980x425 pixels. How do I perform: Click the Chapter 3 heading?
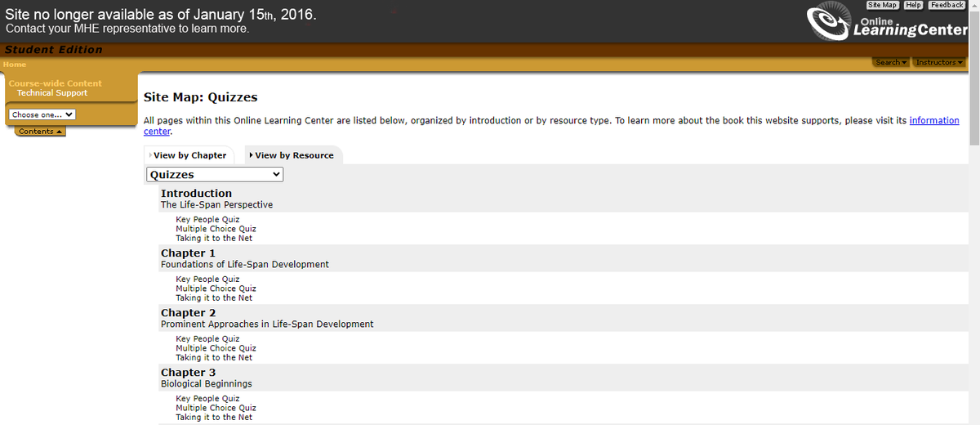click(188, 373)
